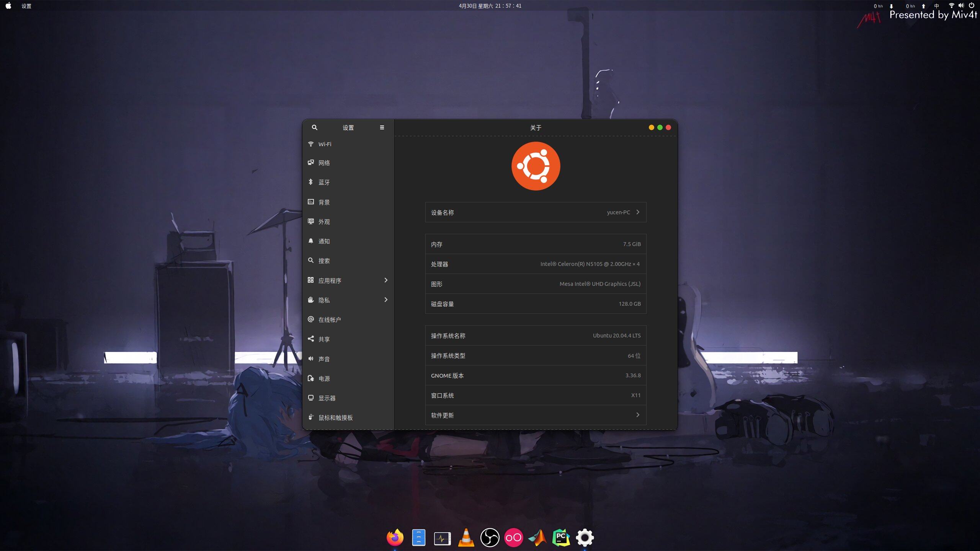Click the Ubuntu 20.04.4 LTS value
Screen dimensions: 980x551
[617, 336]
